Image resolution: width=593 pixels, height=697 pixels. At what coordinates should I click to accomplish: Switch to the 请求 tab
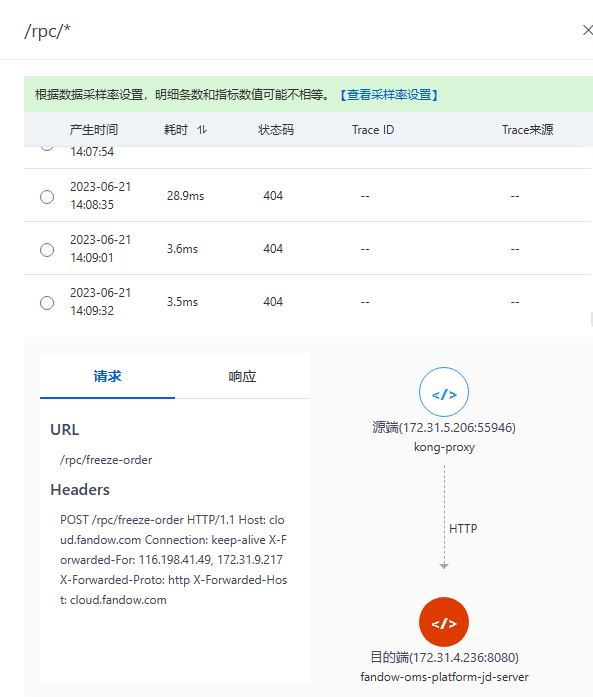coord(107,377)
